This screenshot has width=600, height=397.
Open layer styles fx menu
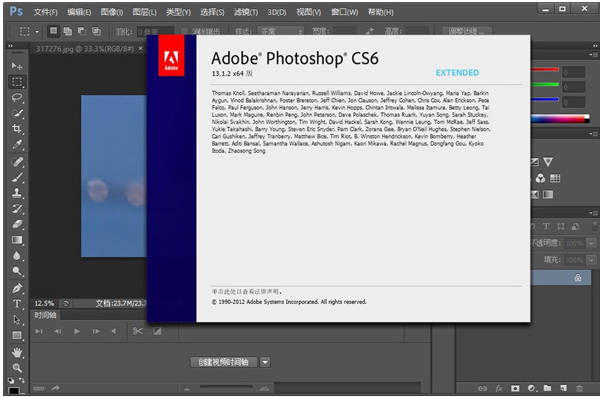(499, 388)
